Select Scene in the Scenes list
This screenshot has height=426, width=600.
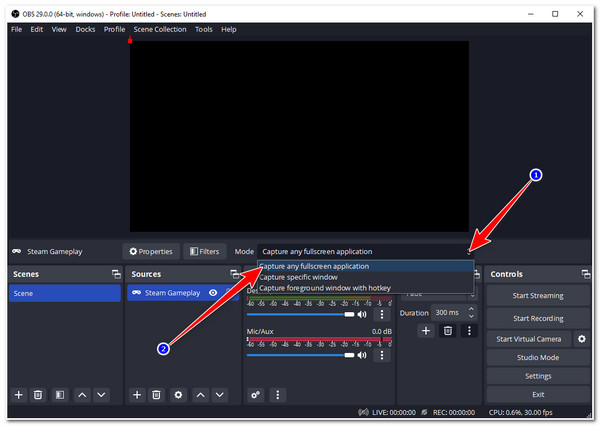click(65, 293)
